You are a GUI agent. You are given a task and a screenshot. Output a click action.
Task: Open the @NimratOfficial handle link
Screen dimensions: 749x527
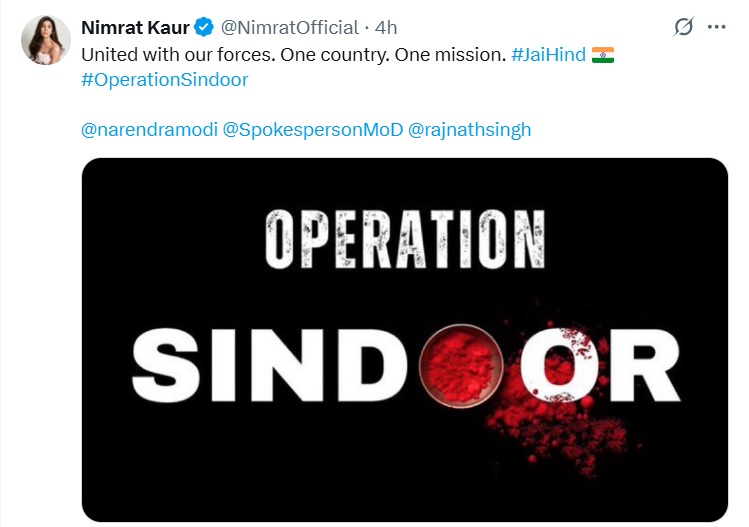click(x=290, y=28)
